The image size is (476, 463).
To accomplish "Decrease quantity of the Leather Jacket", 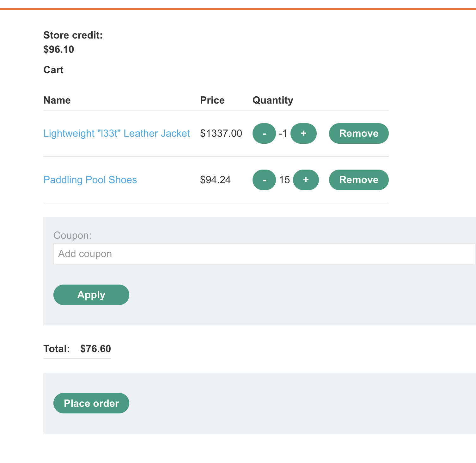I will [x=264, y=134].
